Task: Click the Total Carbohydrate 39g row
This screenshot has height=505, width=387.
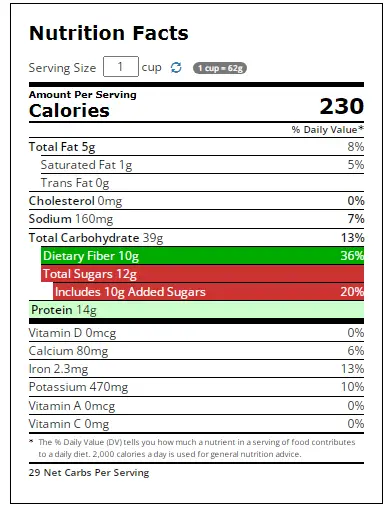Action: 196,238
